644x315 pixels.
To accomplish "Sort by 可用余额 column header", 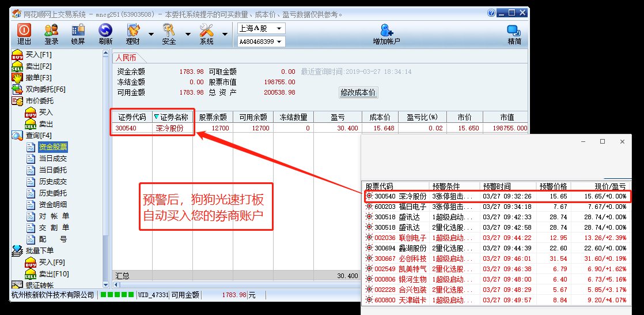I will [x=253, y=117].
